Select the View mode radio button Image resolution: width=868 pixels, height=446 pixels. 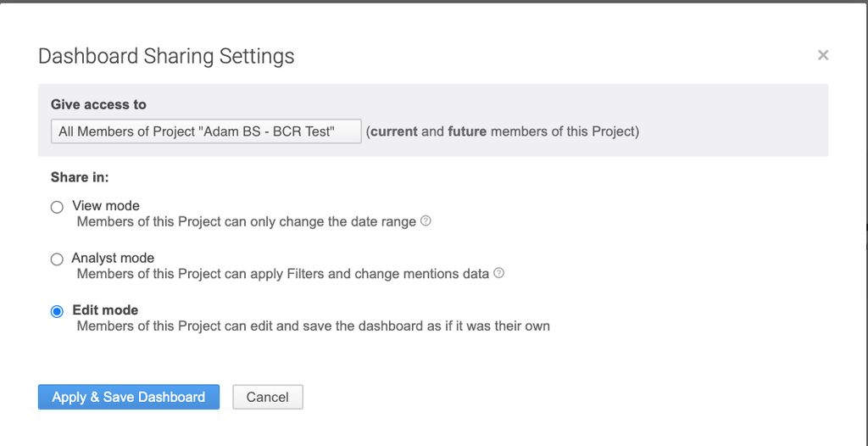[x=57, y=207]
